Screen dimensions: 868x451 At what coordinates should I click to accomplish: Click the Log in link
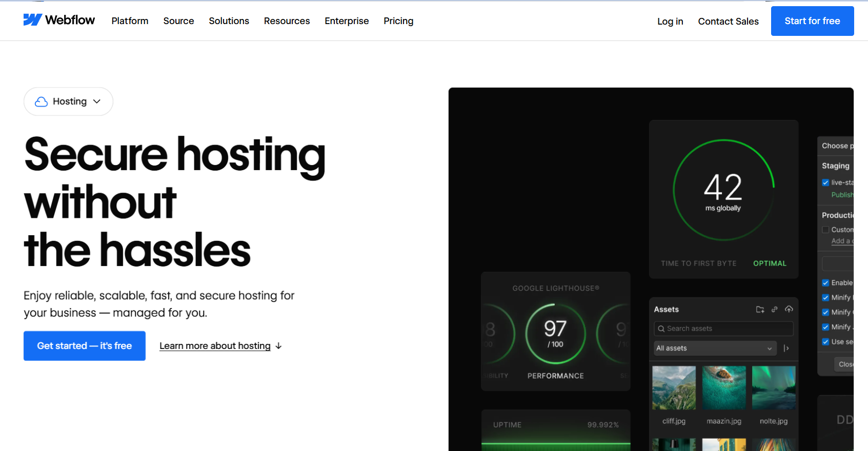(670, 22)
